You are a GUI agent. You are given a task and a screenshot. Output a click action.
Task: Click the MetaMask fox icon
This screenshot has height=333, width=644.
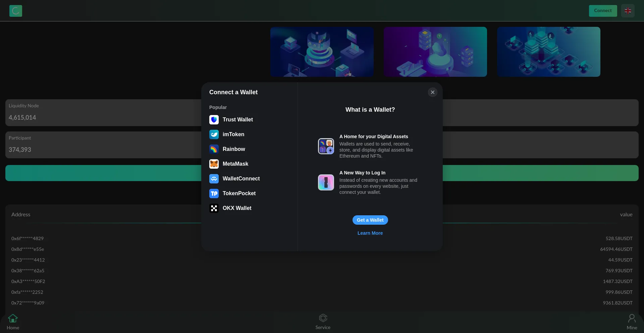coord(214,164)
